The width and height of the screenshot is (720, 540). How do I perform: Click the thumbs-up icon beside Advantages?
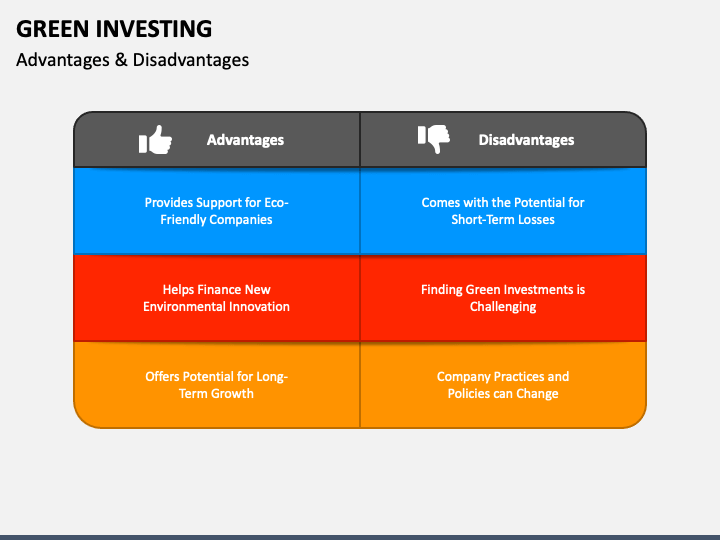155,140
